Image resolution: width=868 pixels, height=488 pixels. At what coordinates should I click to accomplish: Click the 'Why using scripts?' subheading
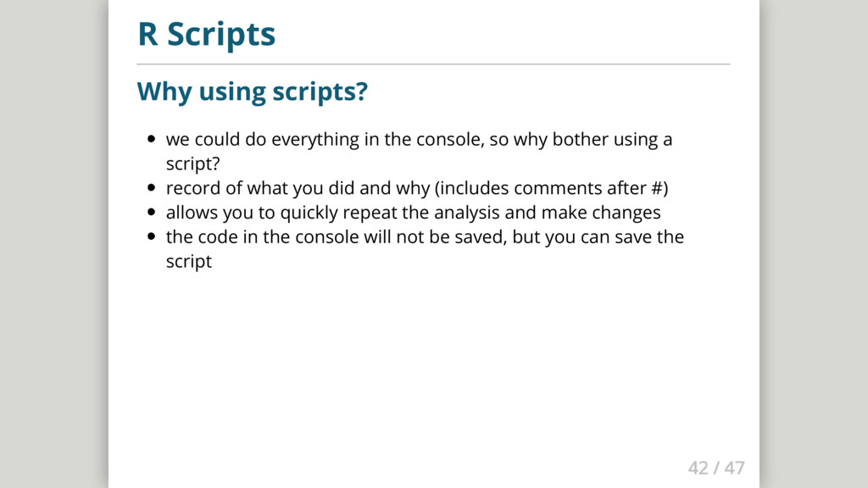(252, 91)
